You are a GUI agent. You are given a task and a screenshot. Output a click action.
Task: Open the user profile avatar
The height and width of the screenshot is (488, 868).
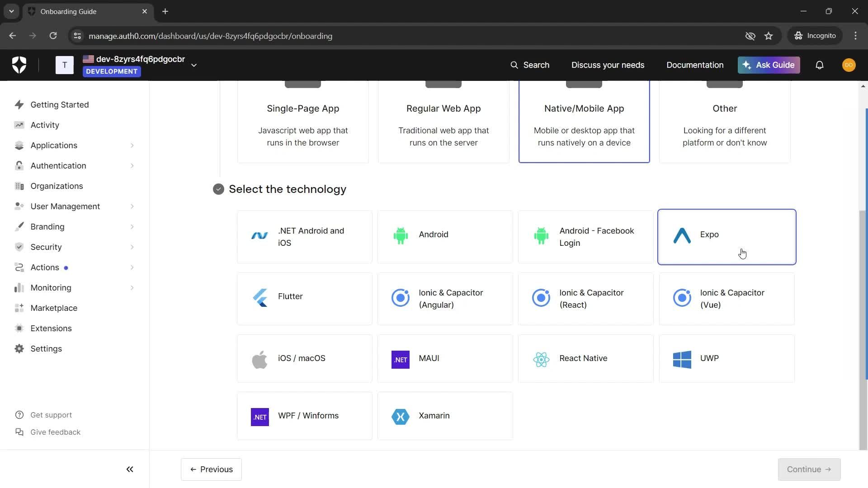(849, 65)
